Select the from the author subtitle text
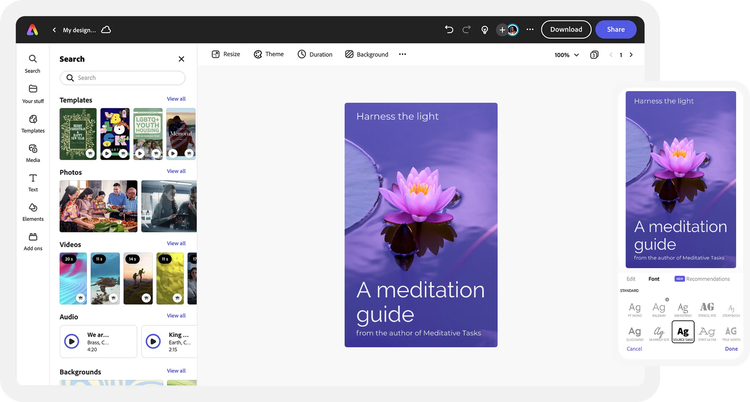This screenshot has width=750, height=402. tap(419, 333)
